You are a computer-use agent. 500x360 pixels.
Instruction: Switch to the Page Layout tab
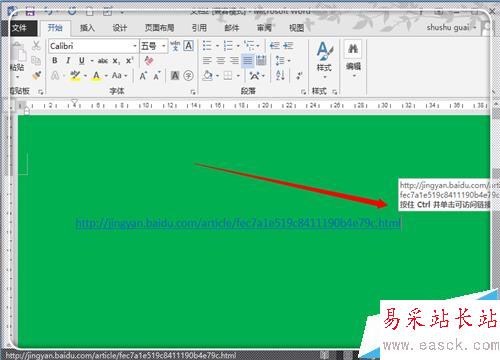tap(159, 28)
